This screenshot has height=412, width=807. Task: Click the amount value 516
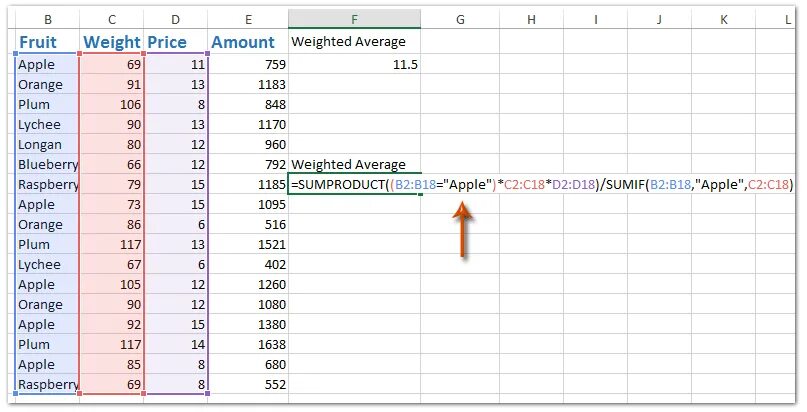pos(248,224)
